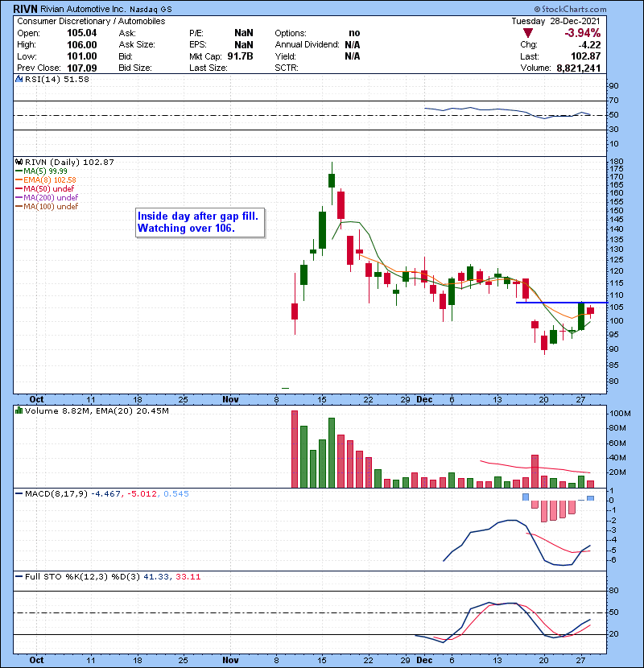Click the stochastic %D value 33.11
This screenshot has width=644, height=668.
[x=188, y=577]
